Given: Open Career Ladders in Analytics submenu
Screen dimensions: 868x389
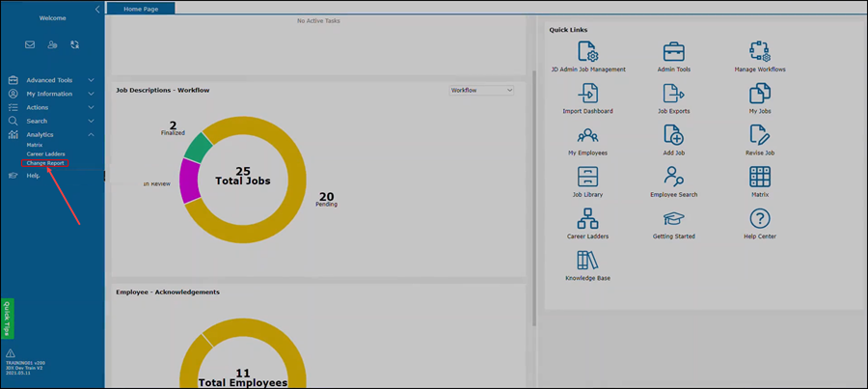Looking at the screenshot, I should point(45,153).
